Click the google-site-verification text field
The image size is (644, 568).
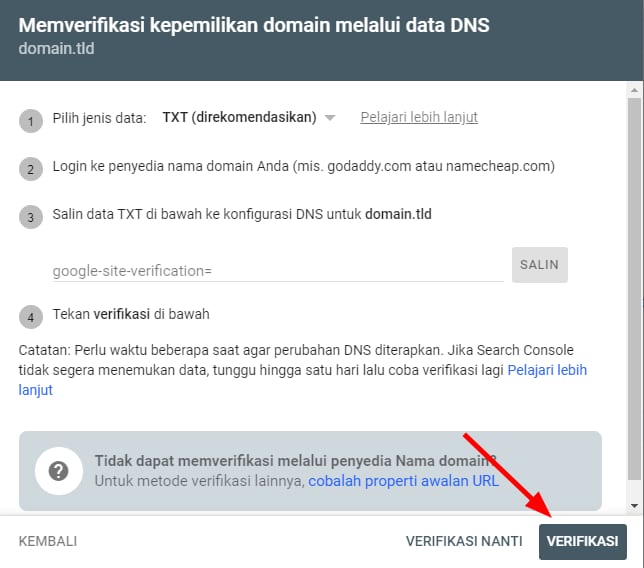(x=277, y=270)
